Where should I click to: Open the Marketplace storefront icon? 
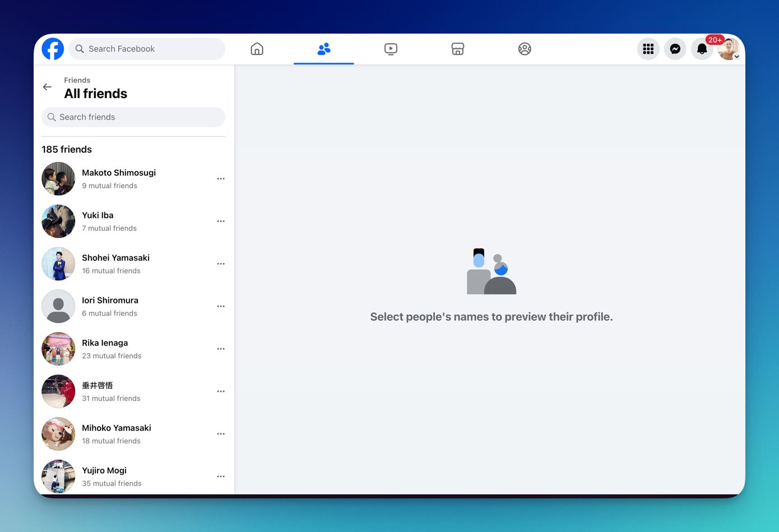457,49
